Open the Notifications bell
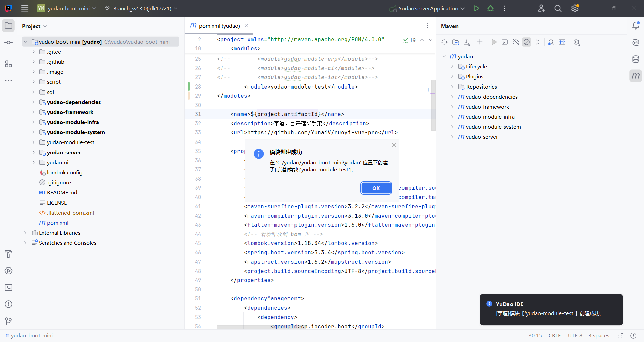The height and width of the screenshot is (342, 644). [636, 26]
